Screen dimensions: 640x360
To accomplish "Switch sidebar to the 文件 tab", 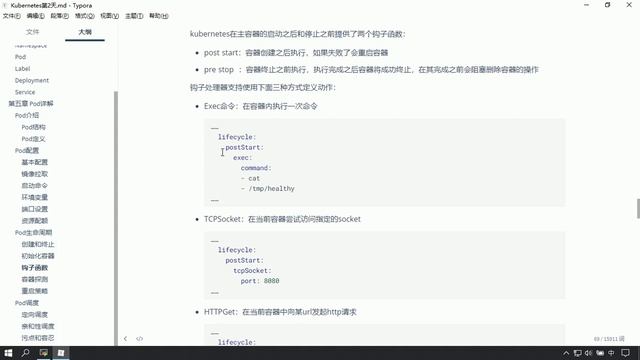I will (x=33, y=32).
